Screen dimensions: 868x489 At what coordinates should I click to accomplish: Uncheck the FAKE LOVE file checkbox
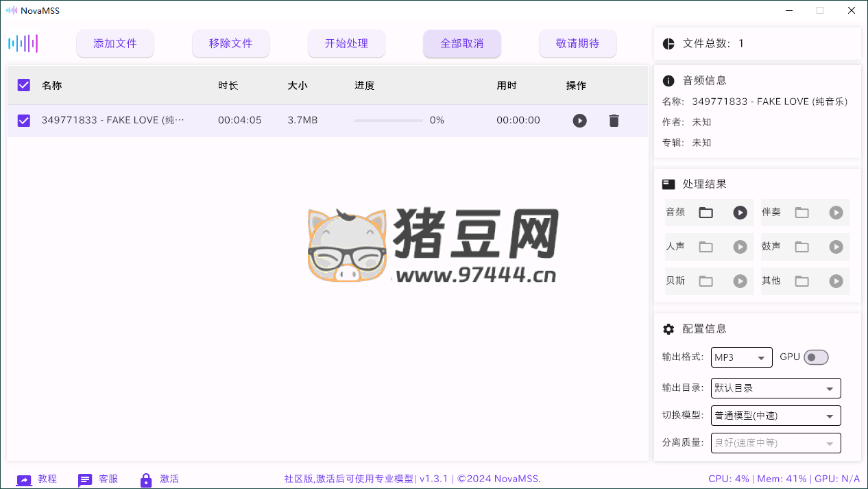(24, 121)
